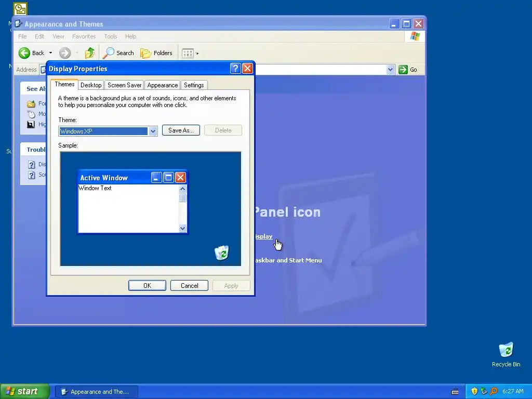Click the Display link in Control Panel
Viewport: 532px width, 399px height.
(263, 236)
